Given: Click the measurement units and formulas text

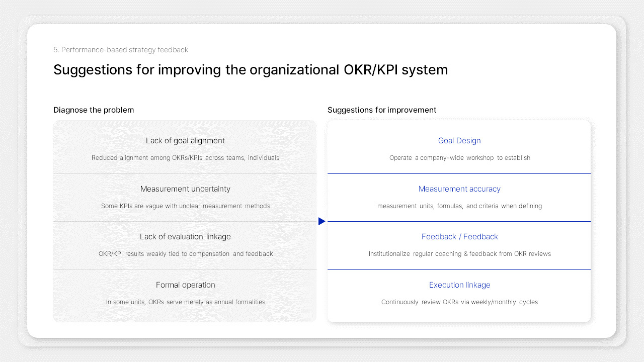Looking at the screenshot, I should tap(459, 206).
